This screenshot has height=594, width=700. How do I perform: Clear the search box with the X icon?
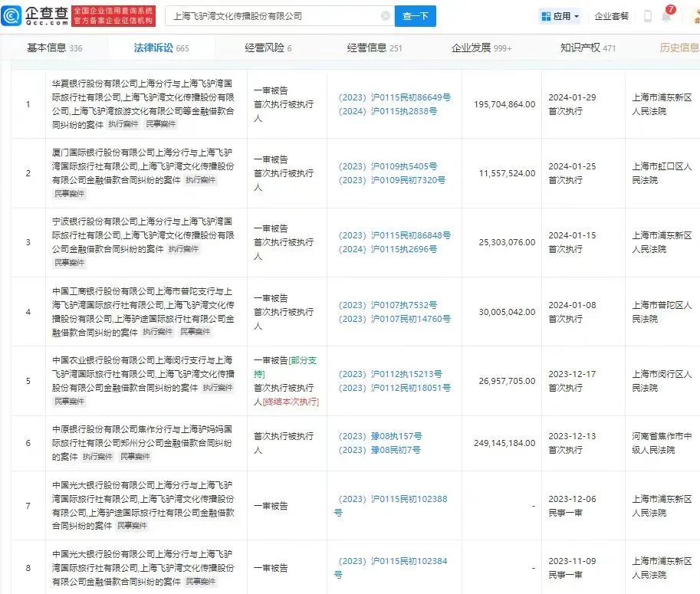pos(385,16)
